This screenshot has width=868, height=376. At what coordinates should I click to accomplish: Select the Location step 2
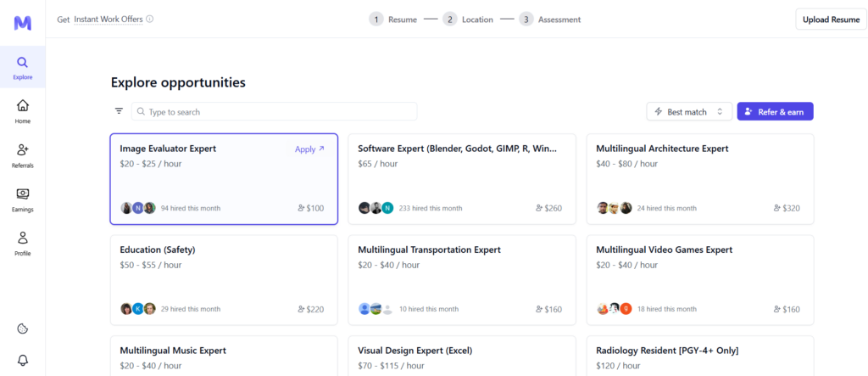(467, 19)
